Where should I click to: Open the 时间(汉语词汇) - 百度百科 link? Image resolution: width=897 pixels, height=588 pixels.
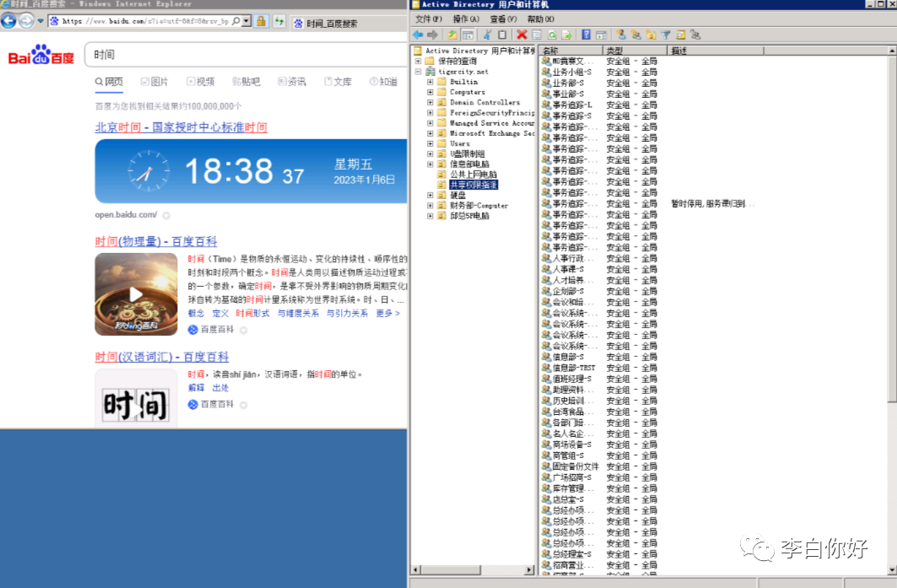[x=162, y=357]
